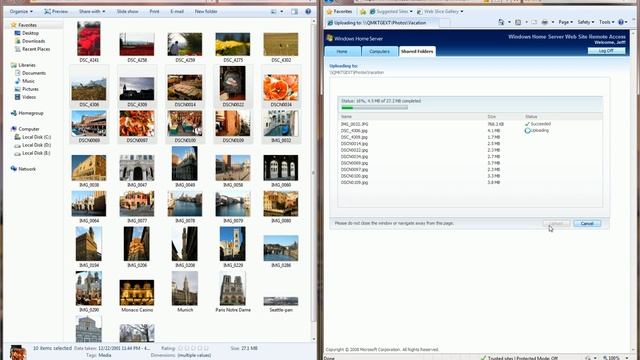
Task: Switch to the Home tab
Action: click(x=342, y=51)
